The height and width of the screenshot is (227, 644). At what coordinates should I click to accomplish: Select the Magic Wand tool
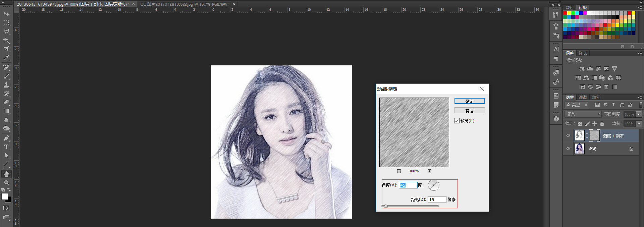click(x=6, y=40)
